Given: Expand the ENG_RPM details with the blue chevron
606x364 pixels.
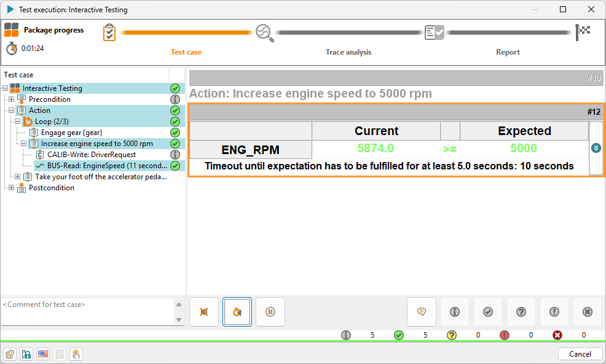Looking at the screenshot, I should pyautogui.click(x=596, y=148).
